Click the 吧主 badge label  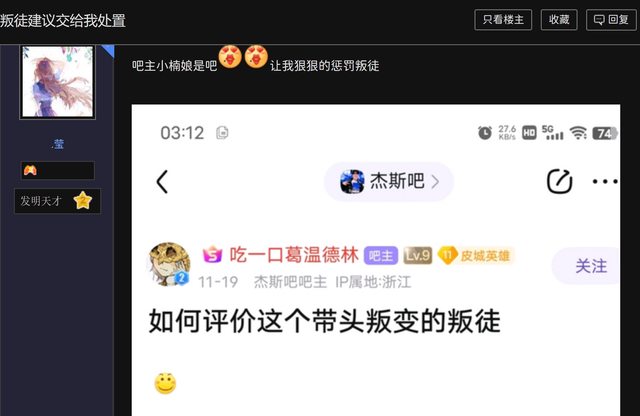tap(380, 256)
